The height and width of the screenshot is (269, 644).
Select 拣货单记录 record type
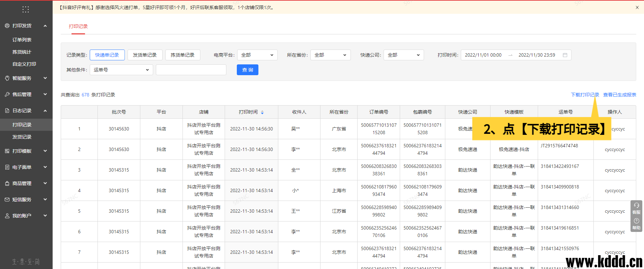(x=183, y=55)
